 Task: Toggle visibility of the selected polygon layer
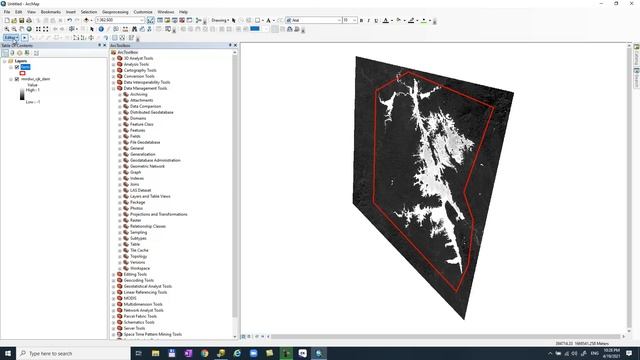[x=17, y=67]
